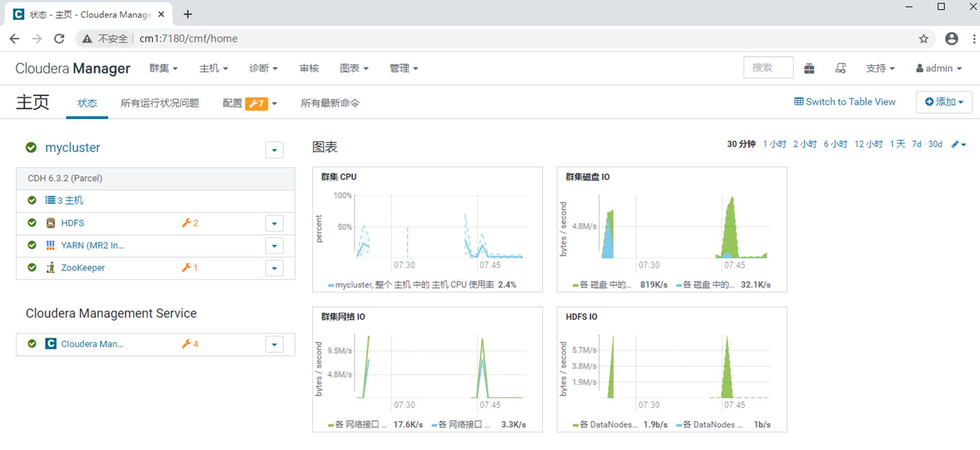Open the browser profile icon
This screenshot has width=980, height=450.
click(952, 38)
